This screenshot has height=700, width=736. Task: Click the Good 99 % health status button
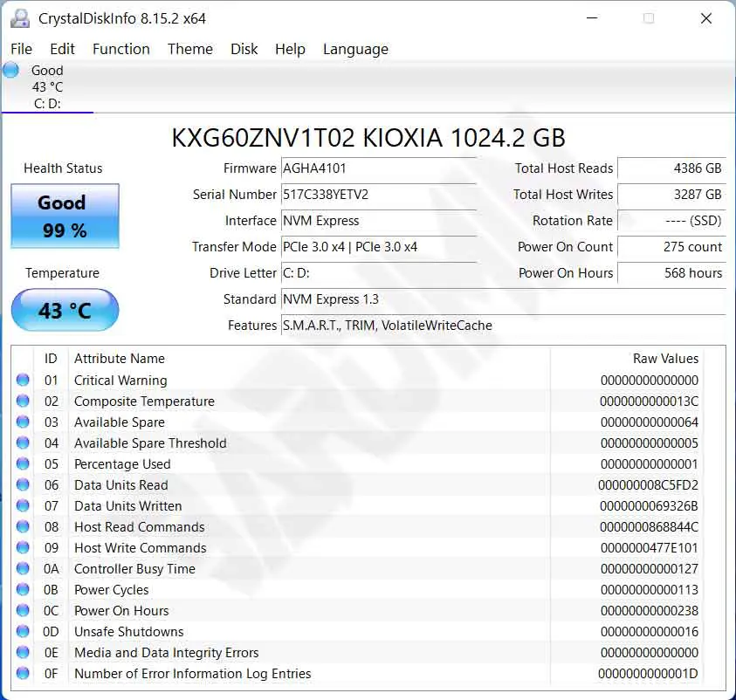(x=65, y=216)
